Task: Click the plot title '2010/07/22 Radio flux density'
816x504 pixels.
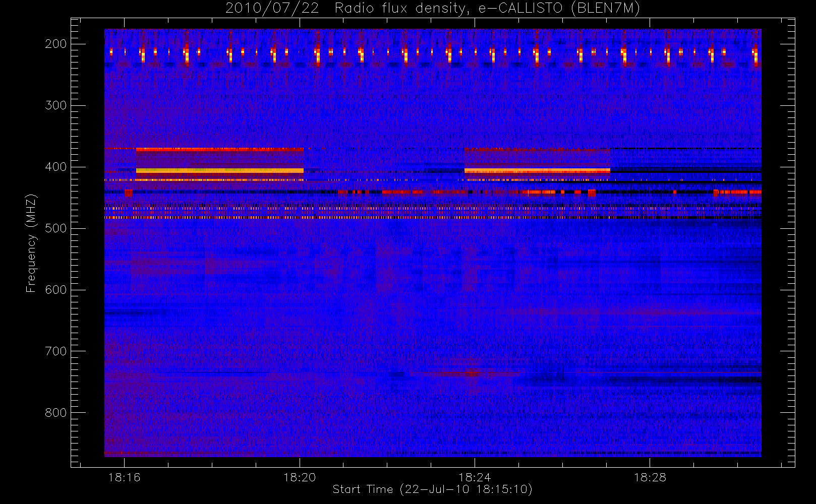Action: [433, 9]
